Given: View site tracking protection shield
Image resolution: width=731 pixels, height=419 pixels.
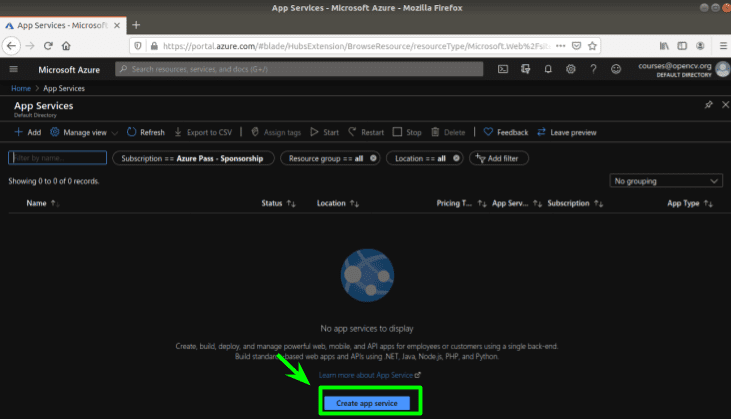Looking at the screenshot, I should (138, 46).
